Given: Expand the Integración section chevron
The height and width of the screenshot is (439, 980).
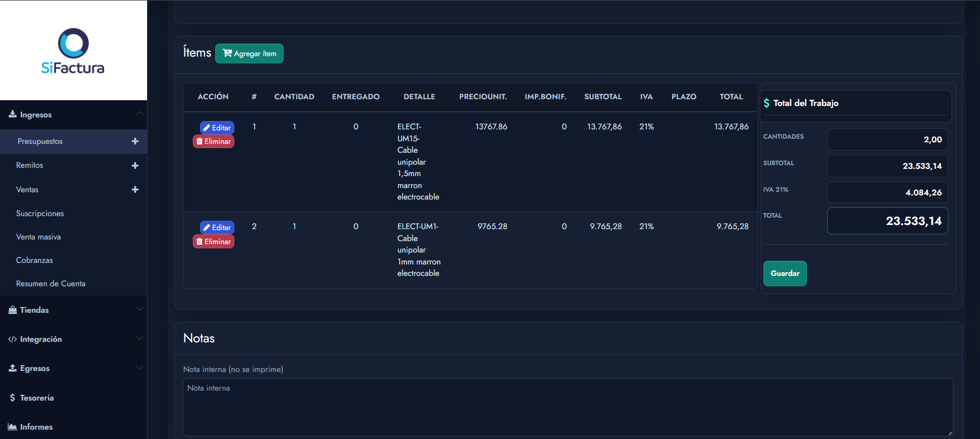Looking at the screenshot, I should (139, 338).
